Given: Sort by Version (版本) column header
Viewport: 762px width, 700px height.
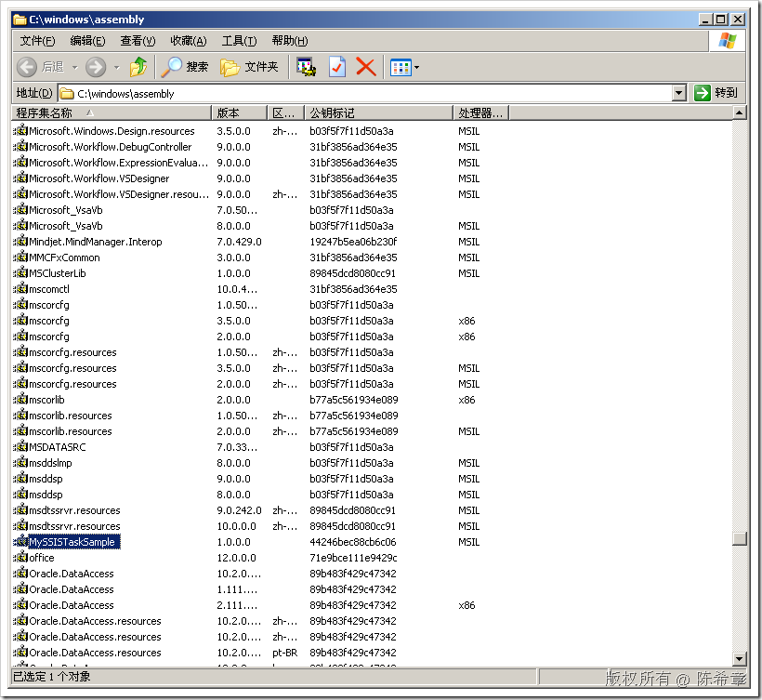Looking at the screenshot, I should [x=240, y=113].
